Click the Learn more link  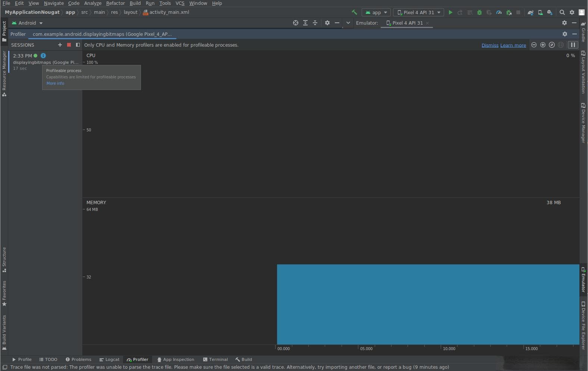click(513, 45)
